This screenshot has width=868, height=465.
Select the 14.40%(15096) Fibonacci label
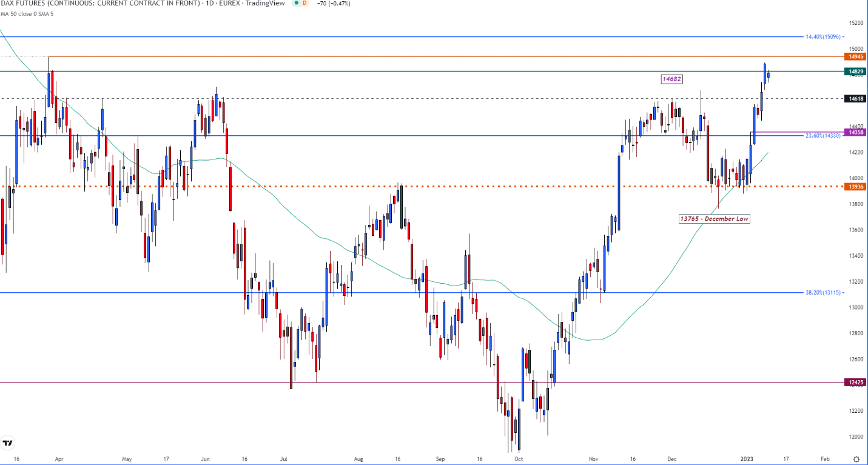823,36
